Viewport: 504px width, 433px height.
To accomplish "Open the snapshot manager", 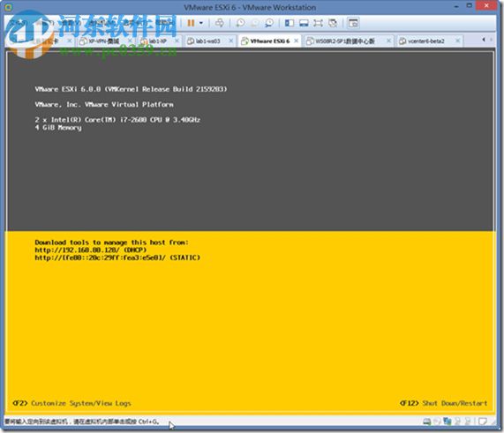I will (x=269, y=23).
